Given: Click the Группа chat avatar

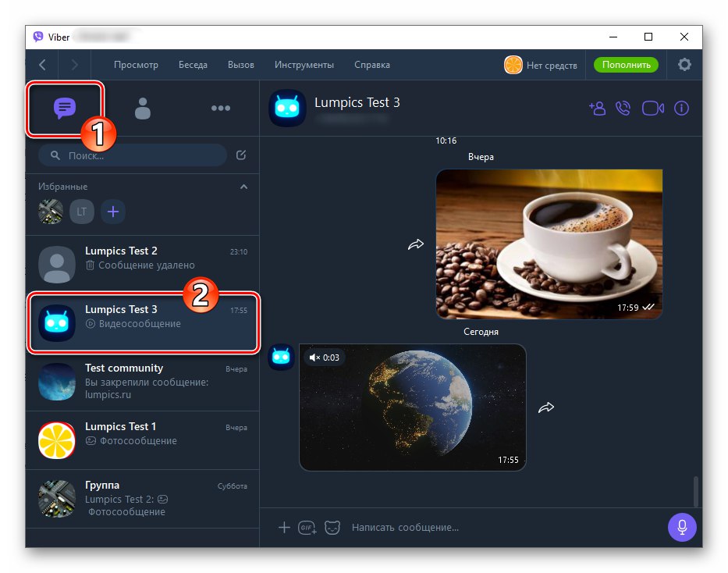Looking at the screenshot, I should tap(57, 499).
